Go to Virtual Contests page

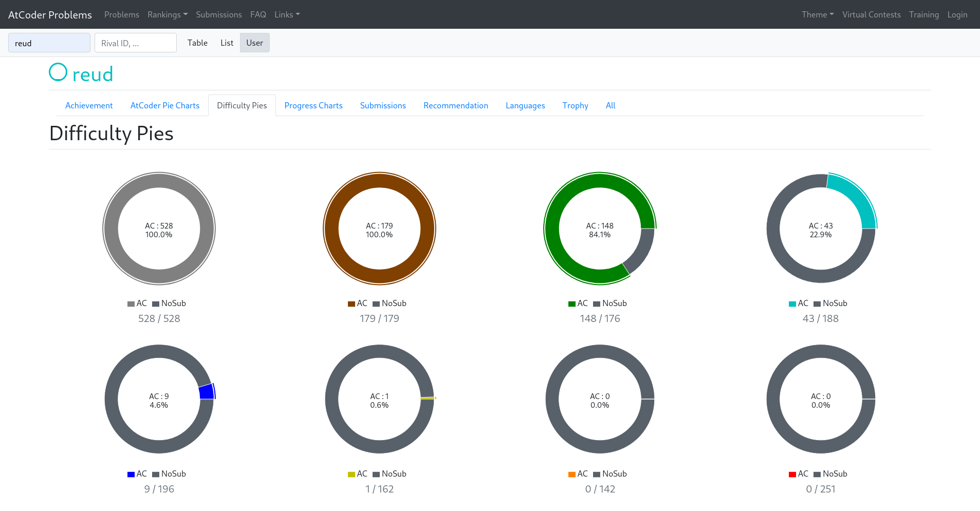click(871, 14)
